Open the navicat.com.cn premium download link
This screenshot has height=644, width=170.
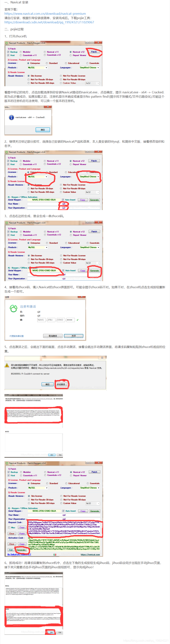click(45, 13)
